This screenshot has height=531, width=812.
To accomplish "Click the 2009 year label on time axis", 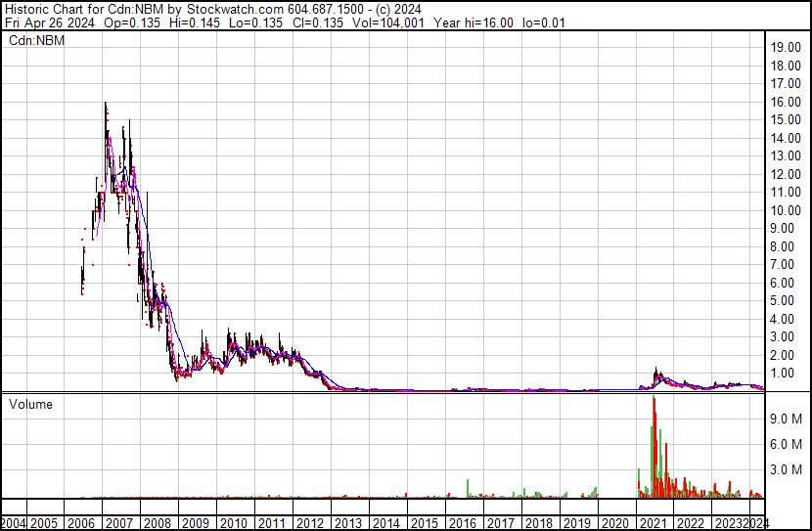I will 196,523.
